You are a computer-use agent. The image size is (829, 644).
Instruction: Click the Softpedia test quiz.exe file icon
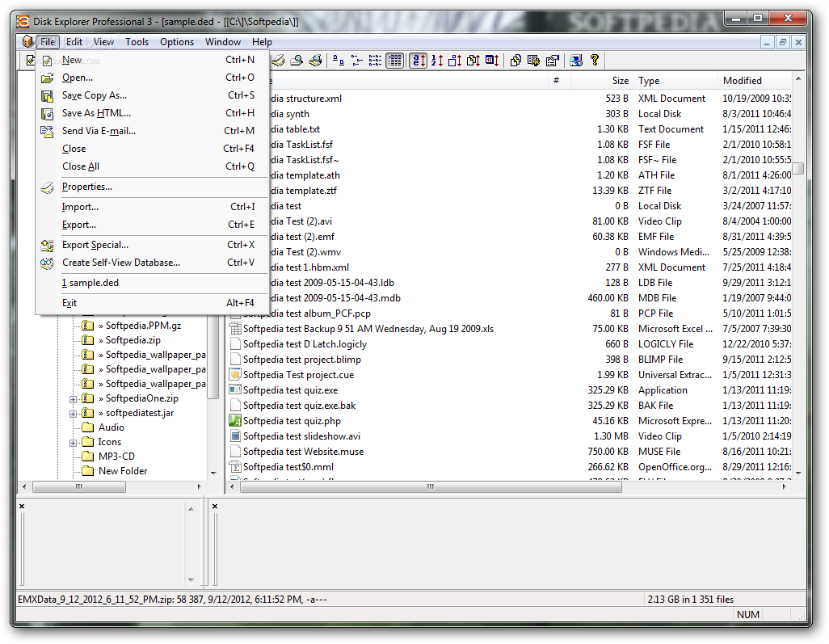click(x=235, y=390)
